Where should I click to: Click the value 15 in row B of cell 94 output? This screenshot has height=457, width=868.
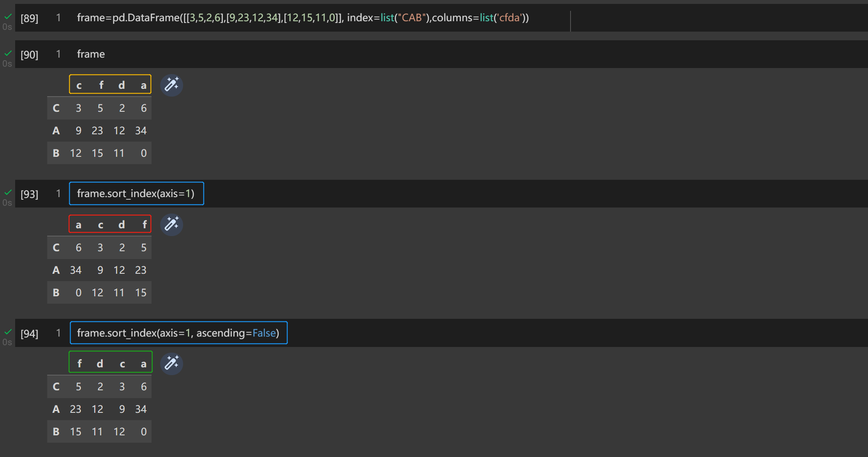coord(76,431)
